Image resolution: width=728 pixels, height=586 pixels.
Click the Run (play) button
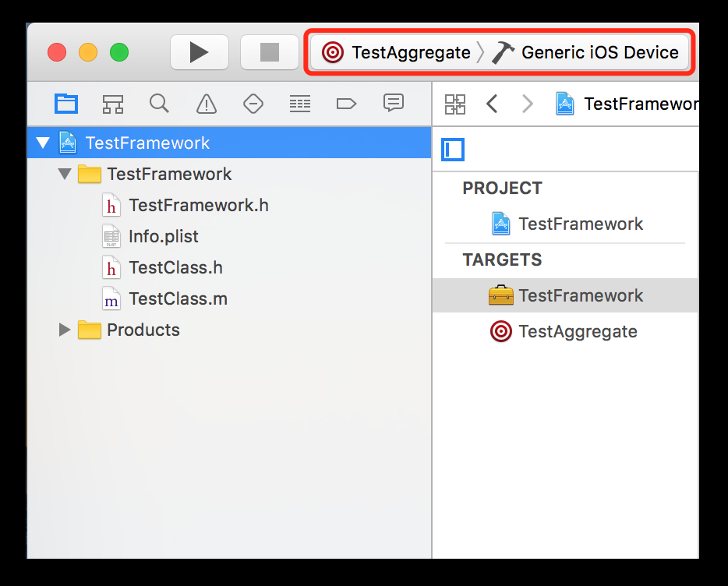pyautogui.click(x=199, y=52)
